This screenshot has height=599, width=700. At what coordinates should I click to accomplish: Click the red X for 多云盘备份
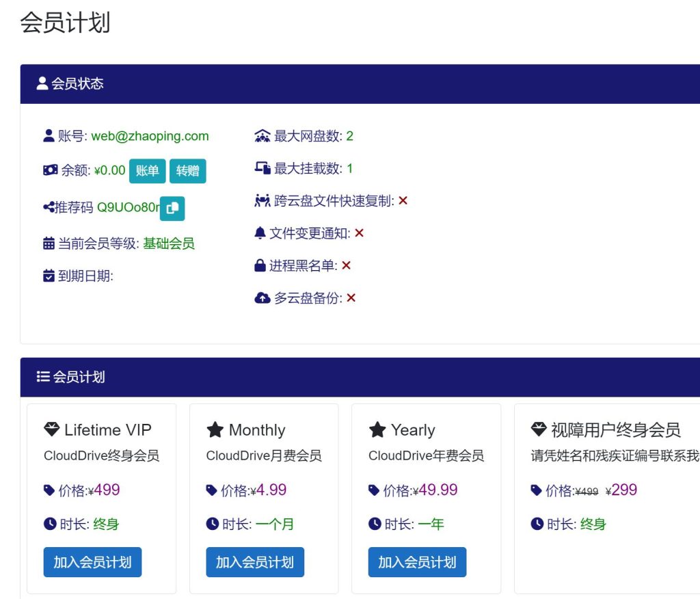tap(351, 297)
